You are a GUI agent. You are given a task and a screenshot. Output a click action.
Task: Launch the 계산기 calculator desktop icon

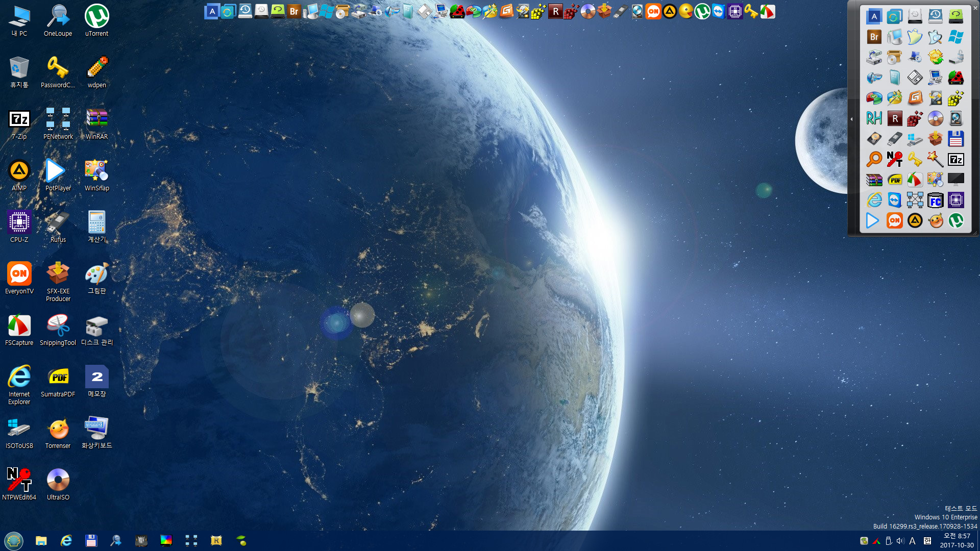point(96,227)
